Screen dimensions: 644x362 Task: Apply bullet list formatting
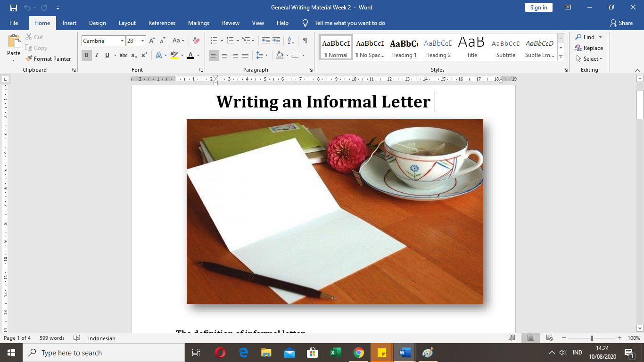pos(214,41)
